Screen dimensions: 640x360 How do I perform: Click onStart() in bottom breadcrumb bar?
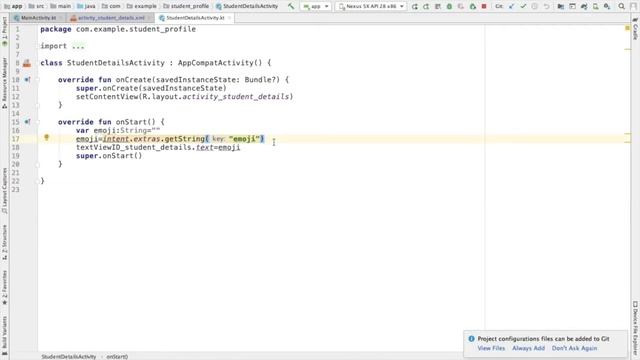(117, 357)
